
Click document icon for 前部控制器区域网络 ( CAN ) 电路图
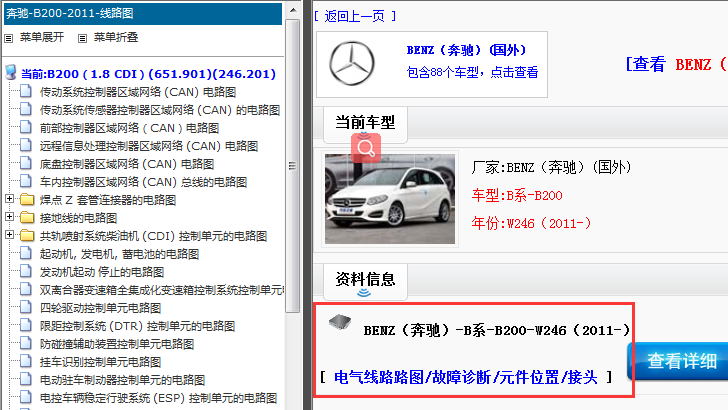26,127
